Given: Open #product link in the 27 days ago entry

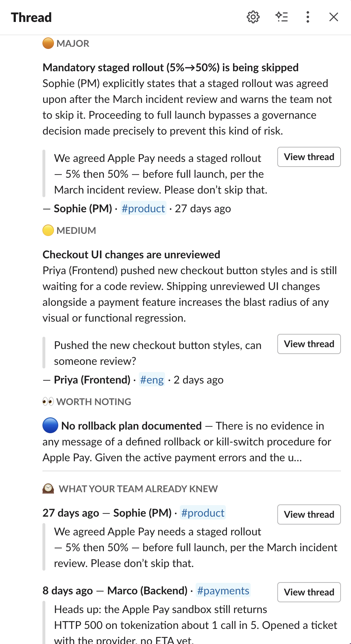Looking at the screenshot, I should coord(203,513).
